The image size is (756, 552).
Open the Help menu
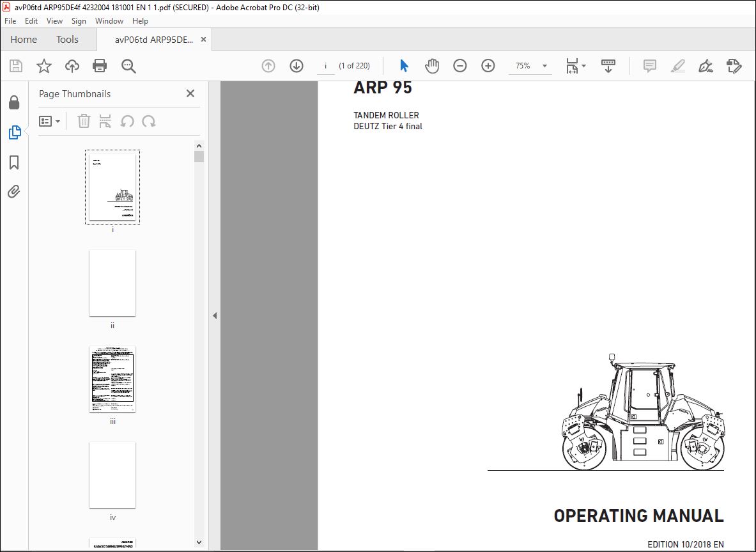140,20
